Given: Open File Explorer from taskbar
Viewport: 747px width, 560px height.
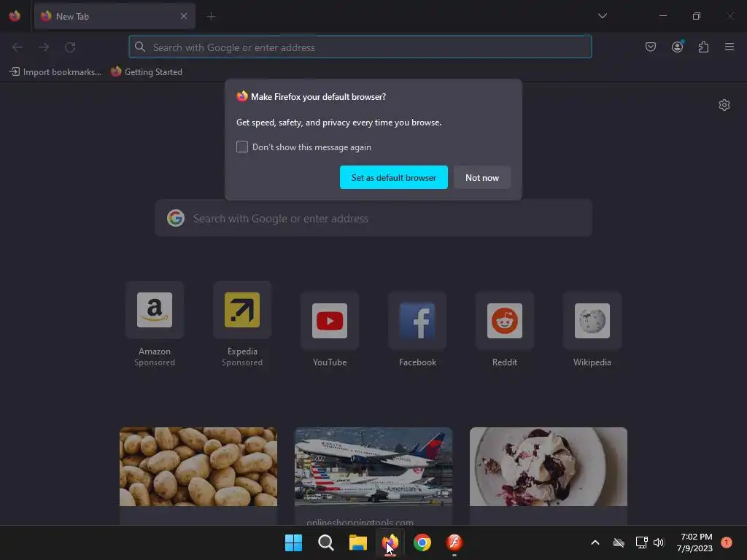Looking at the screenshot, I should click(x=357, y=542).
